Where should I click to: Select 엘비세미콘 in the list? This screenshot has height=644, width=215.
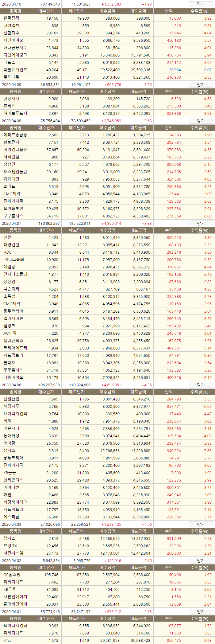click(x=13, y=318)
